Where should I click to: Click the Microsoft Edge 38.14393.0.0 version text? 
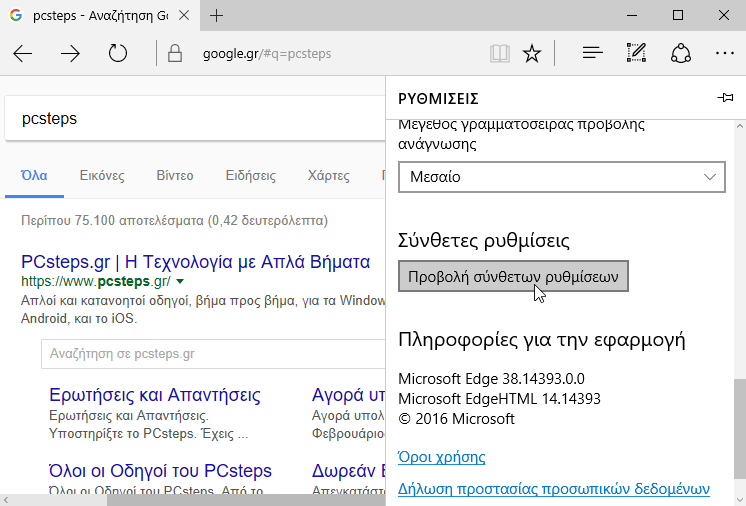point(491,379)
